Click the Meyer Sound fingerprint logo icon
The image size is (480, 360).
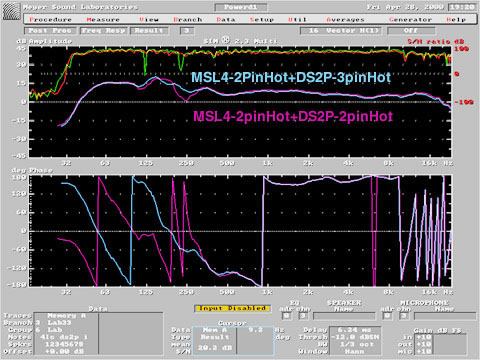click(x=11, y=11)
